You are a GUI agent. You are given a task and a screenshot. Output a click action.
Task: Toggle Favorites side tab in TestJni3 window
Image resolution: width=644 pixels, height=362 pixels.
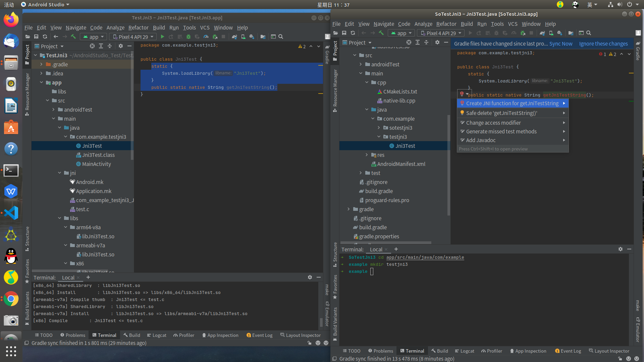tap(27, 271)
